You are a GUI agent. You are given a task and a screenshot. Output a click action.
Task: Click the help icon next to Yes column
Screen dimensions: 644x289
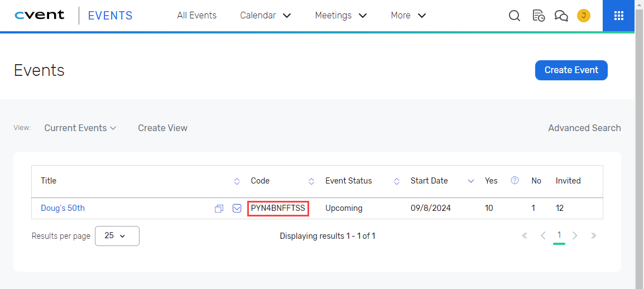pyautogui.click(x=515, y=180)
